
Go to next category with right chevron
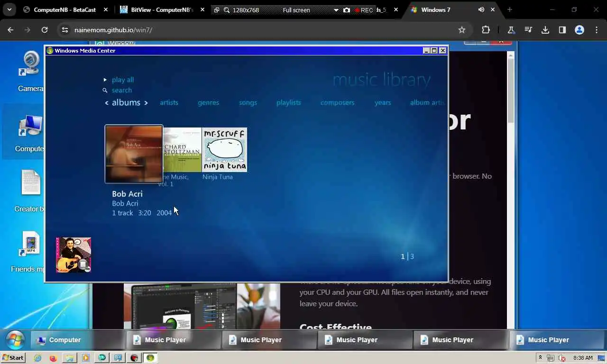tap(146, 103)
